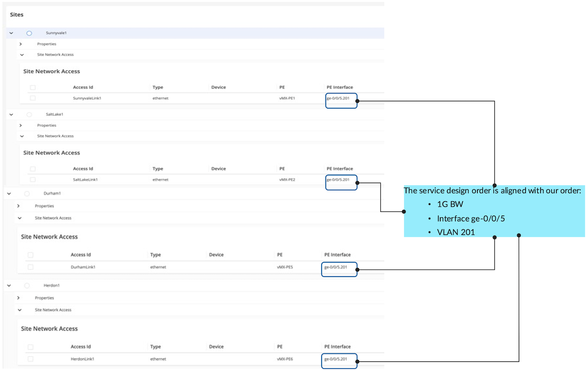Click the SaltLakeLink1 access id
Viewport: 588px width, 370px height.
85,179
